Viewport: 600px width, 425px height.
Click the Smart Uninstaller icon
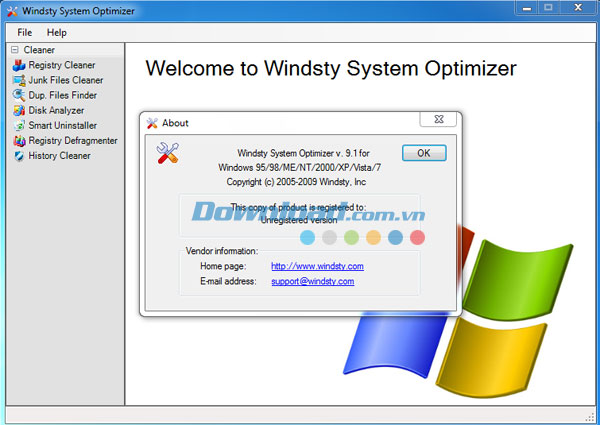coord(19,125)
